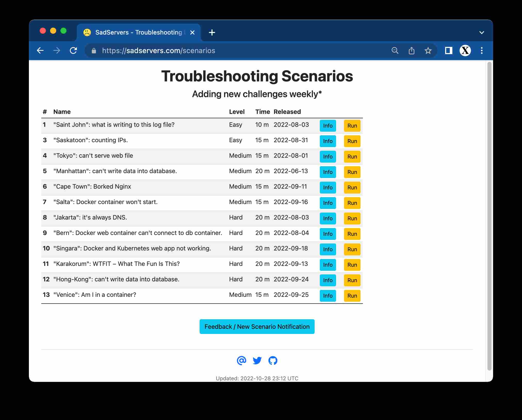Go back to the previous page
Screen dimensions: 522x420
(40, 51)
